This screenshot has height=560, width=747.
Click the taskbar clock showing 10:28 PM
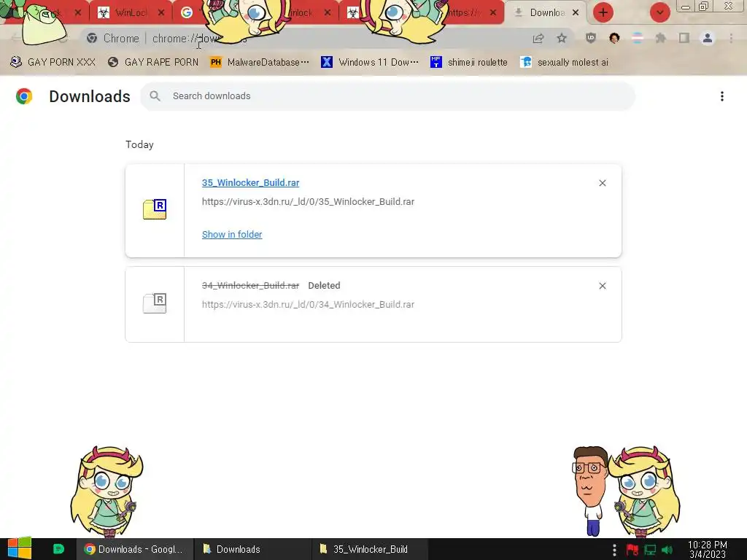coord(707,550)
